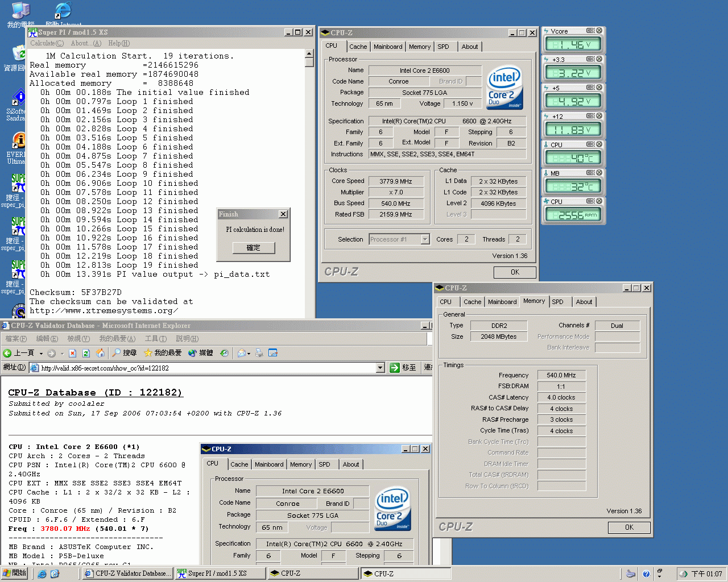Open Mail button dropdown arrow

coord(250,354)
